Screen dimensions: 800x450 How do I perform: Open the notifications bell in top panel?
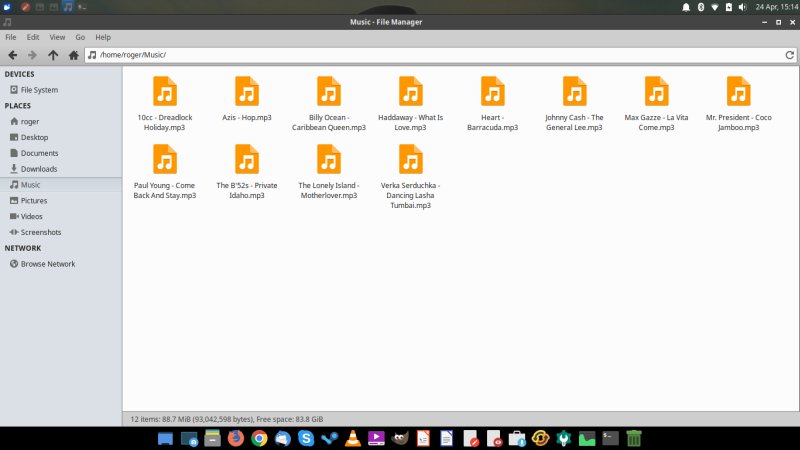pos(686,7)
